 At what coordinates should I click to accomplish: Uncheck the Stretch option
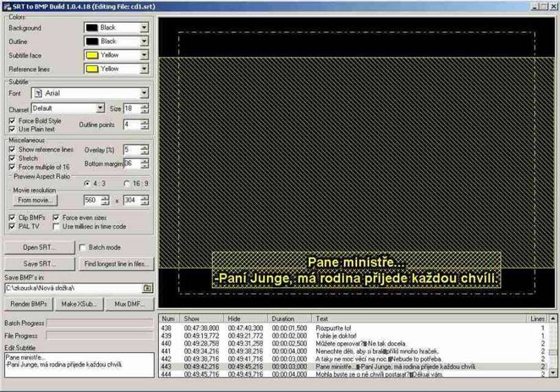tap(12, 158)
